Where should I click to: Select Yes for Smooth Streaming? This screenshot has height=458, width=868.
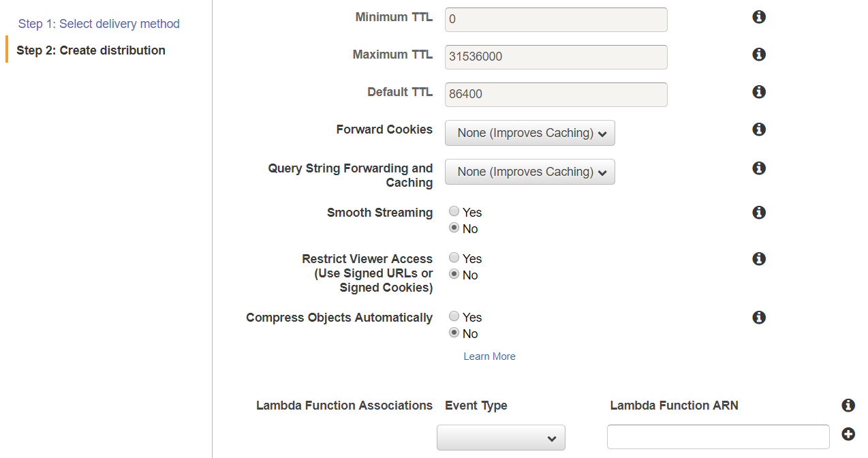coord(454,212)
